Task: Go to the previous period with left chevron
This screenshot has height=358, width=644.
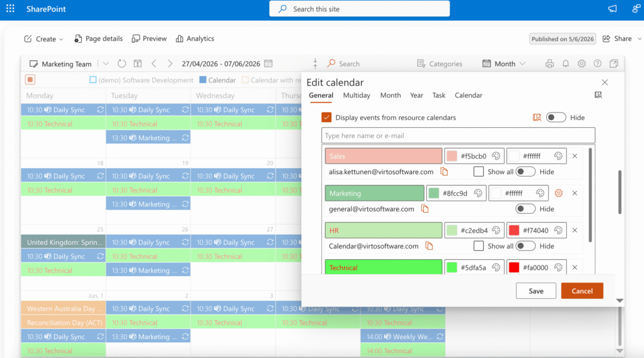Action: [x=154, y=64]
